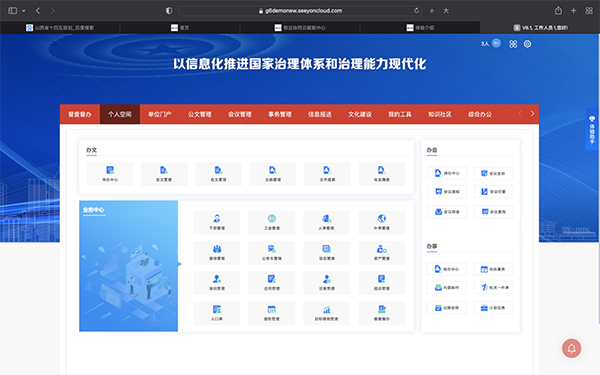This screenshot has width=600, height=375.
Task: Open 待办中心 in the 办会 panel
Action: coord(447,173)
